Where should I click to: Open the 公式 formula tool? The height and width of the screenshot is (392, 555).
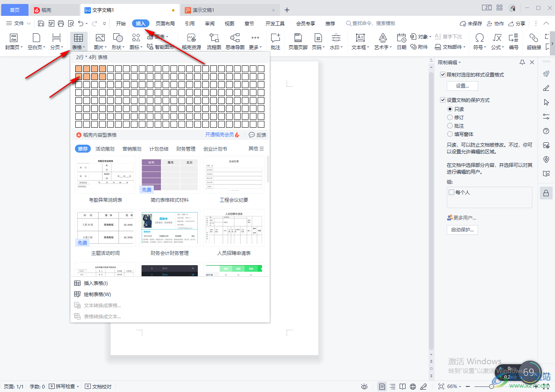497,42
